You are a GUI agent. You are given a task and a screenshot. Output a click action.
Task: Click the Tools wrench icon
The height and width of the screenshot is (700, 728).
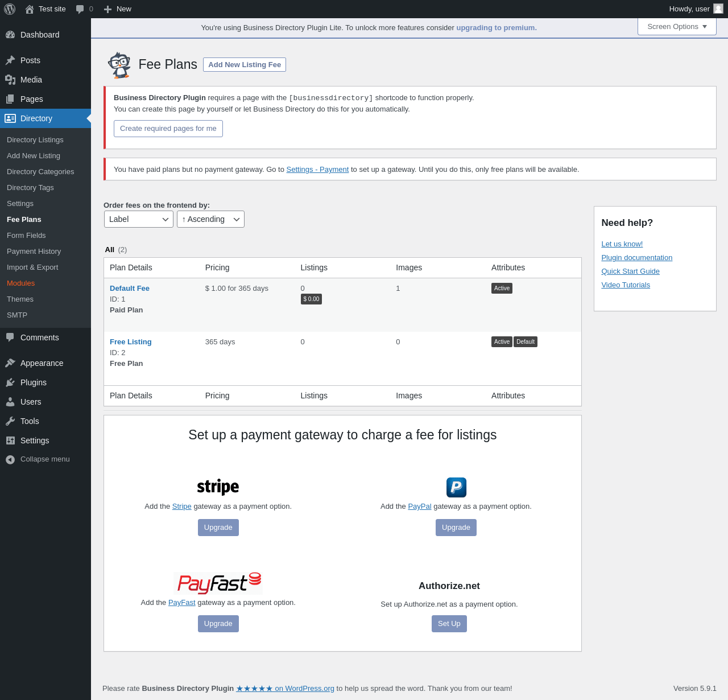tap(10, 421)
